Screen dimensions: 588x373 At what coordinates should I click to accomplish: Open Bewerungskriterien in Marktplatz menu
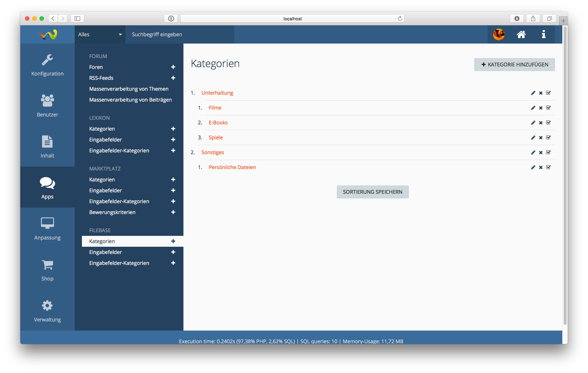112,212
